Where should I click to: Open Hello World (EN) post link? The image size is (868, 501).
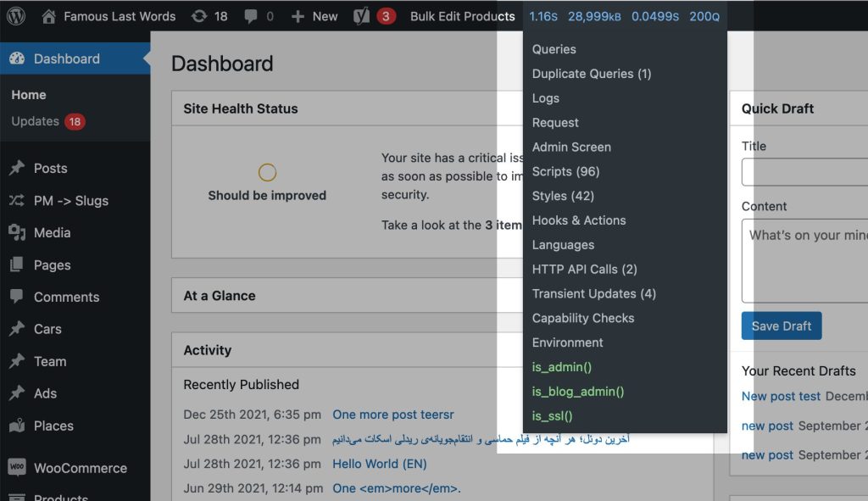click(379, 464)
